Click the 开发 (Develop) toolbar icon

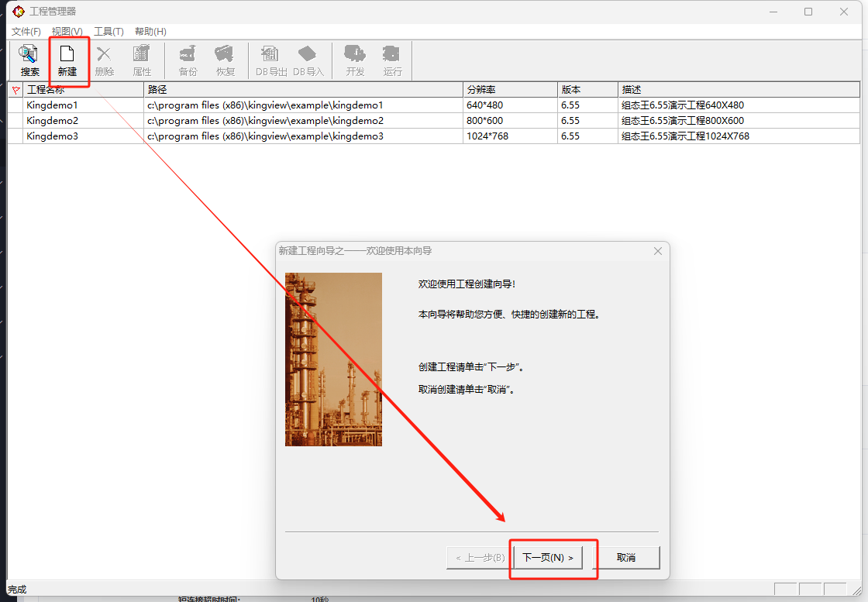click(355, 60)
